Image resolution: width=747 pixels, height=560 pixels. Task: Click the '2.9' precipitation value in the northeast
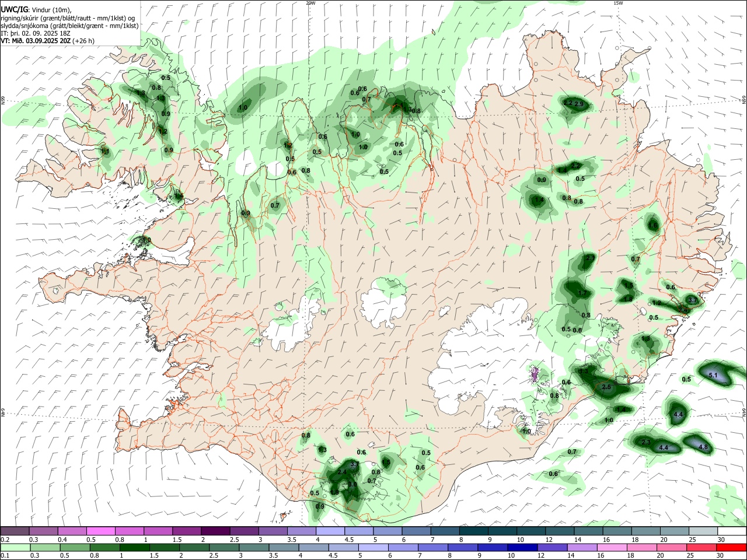(x=579, y=104)
